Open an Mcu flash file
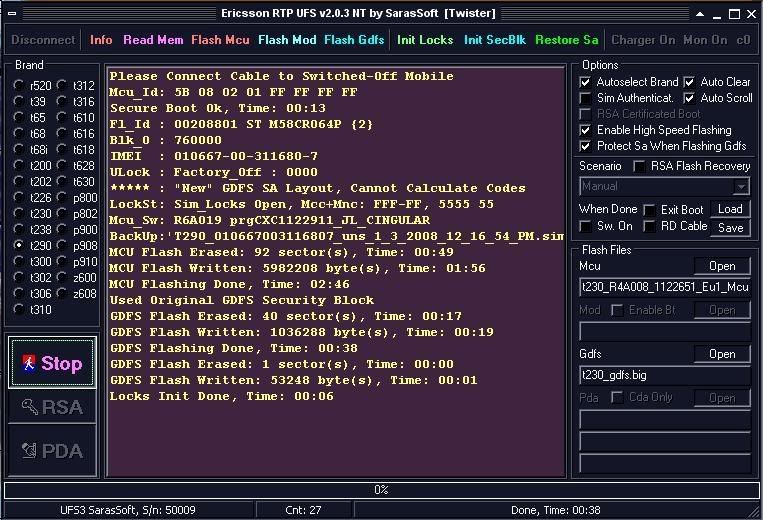Screen dimensions: 763x520 tap(722, 266)
